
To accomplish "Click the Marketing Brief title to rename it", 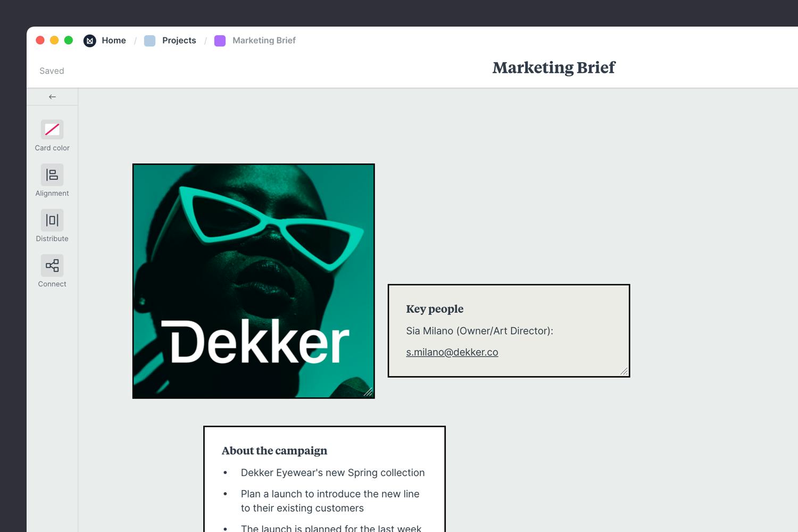I will pos(553,68).
